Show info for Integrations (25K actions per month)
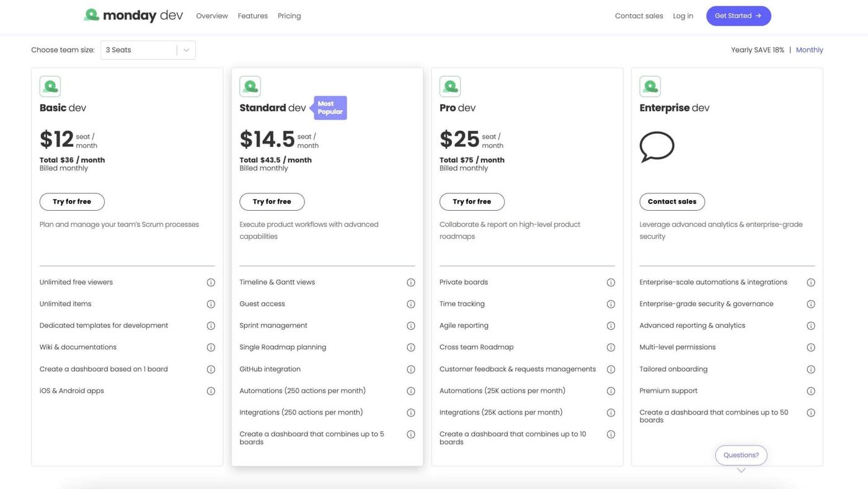Image resolution: width=868 pixels, height=489 pixels. 611,413
